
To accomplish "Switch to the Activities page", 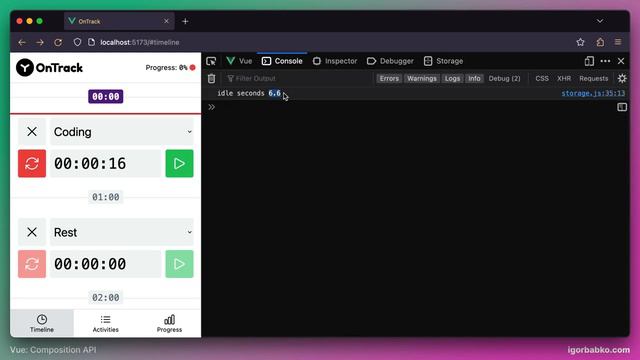I will pos(105,323).
